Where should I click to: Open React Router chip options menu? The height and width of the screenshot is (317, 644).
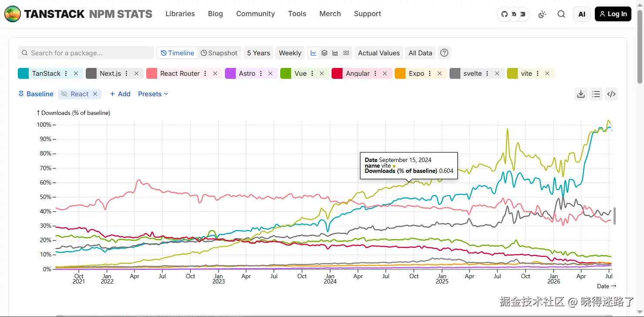pos(205,74)
